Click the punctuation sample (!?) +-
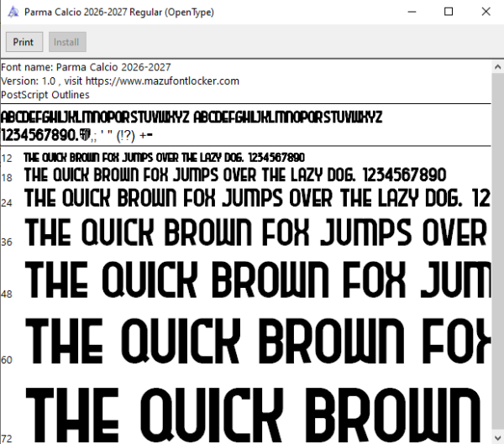 tap(134, 136)
